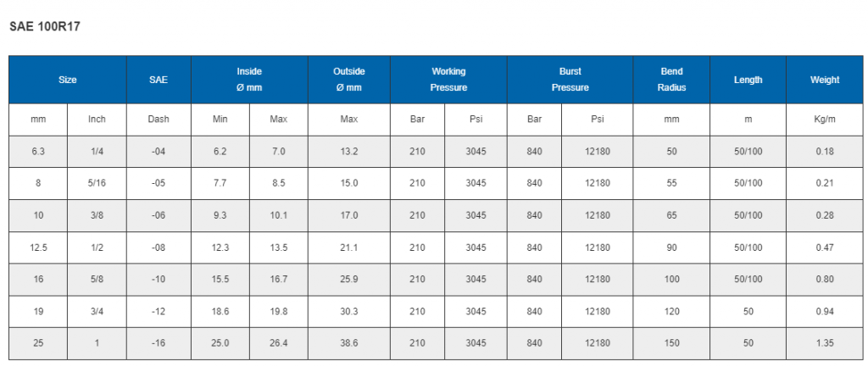
Task: Select bend radius value 120
Action: coord(671,311)
